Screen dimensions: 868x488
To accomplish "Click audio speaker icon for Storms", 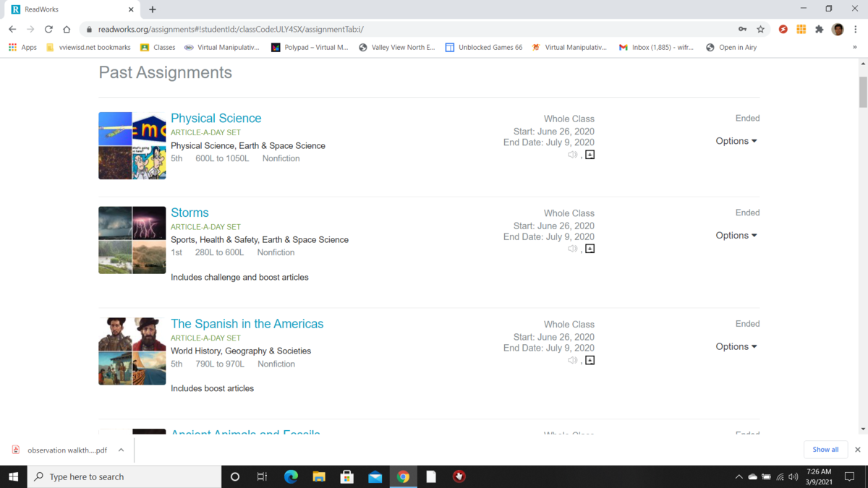I will [572, 249].
